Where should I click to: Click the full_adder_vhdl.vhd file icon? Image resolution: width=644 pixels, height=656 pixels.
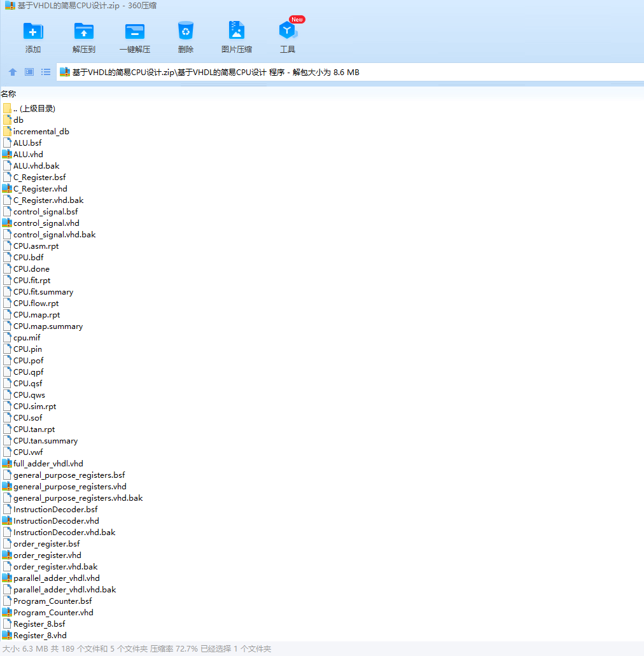pyautogui.click(x=7, y=464)
